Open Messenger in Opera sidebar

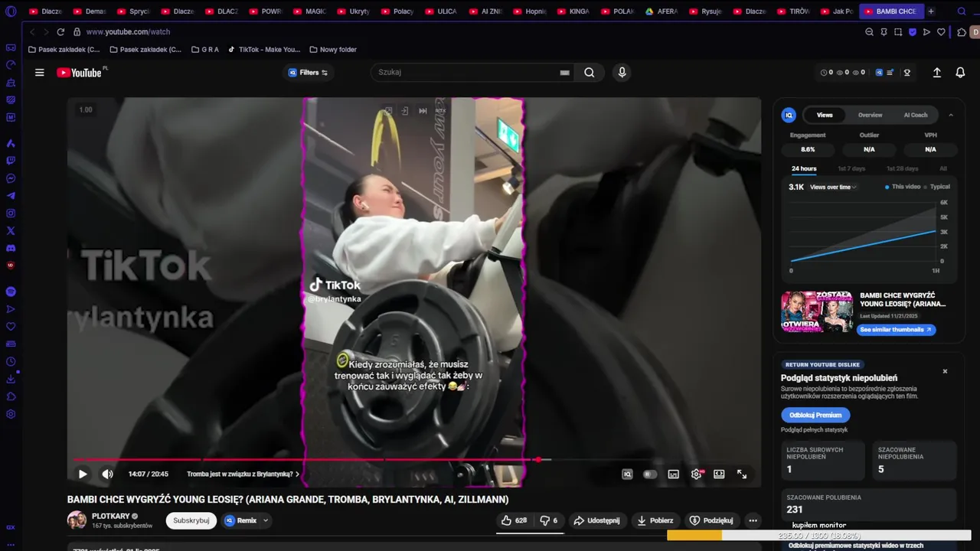(x=11, y=178)
